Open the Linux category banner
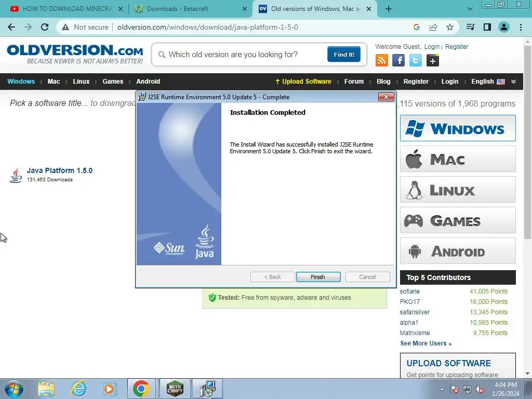Screen dimensions: 532x399 pos(458,189)
